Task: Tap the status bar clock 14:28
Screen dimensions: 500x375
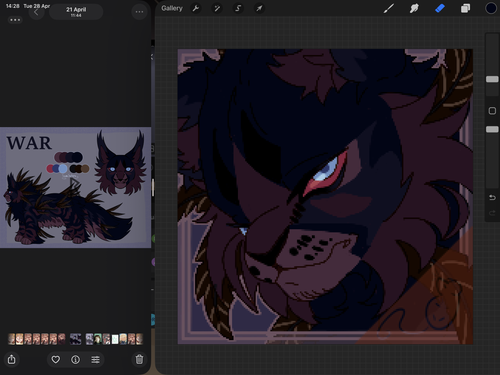Action: tap(12, 6)
